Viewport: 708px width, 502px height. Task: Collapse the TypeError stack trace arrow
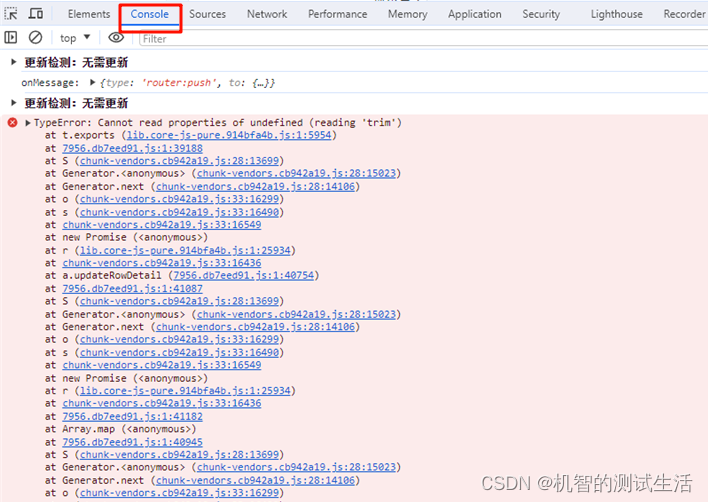point(28,123)
